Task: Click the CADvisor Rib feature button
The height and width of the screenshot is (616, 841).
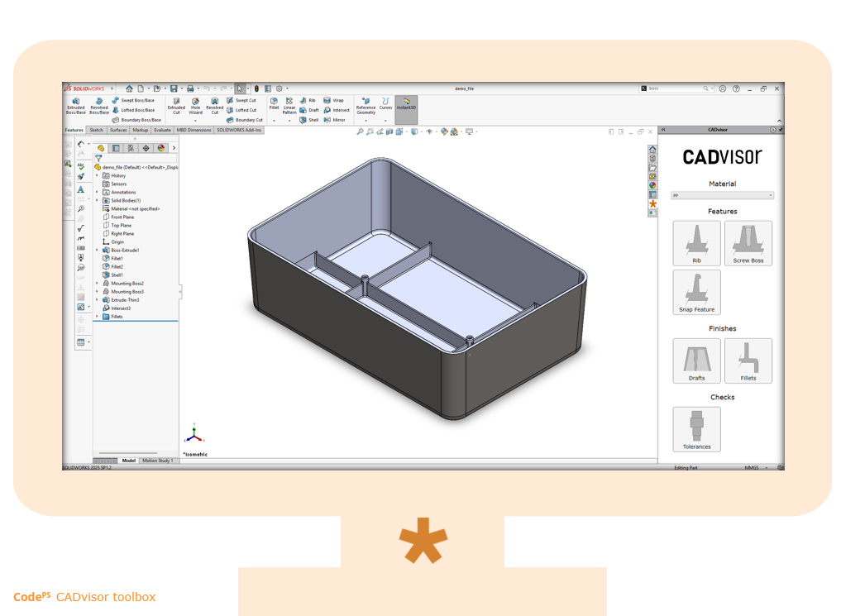Action: [x=697, y=243]
